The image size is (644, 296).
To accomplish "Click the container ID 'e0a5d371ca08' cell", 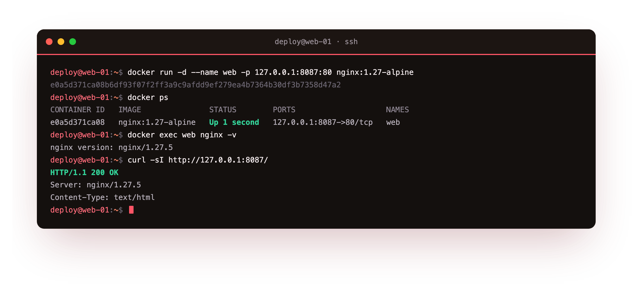I will click(77, 122).
